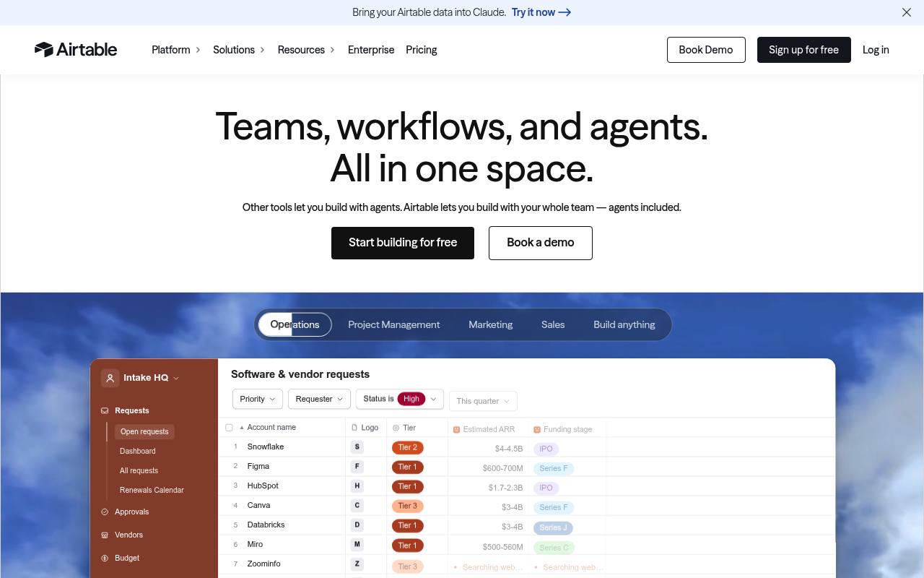Go to the Enterprise page
Viewport: 924px width, 578px height.
[x=371, y=50]
